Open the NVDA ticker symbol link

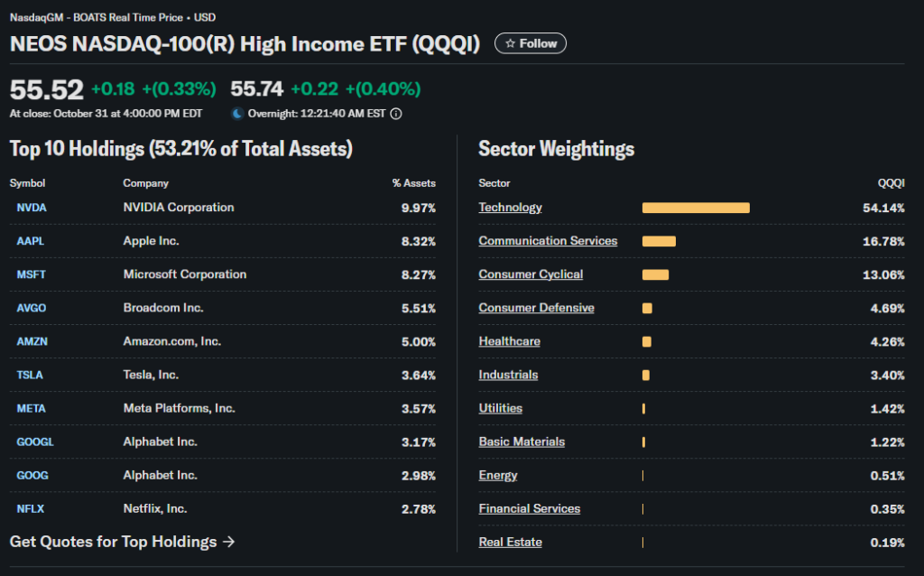32,208
